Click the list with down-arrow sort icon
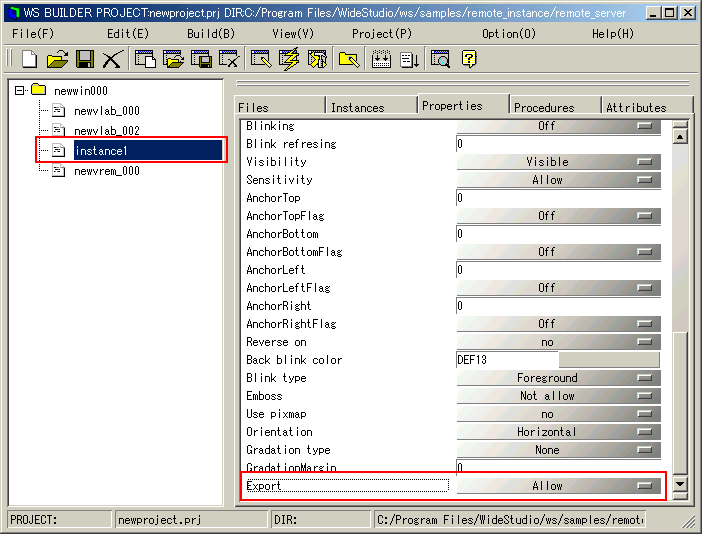Viewport: 705px width, 536px height. [x=410, y=59]
